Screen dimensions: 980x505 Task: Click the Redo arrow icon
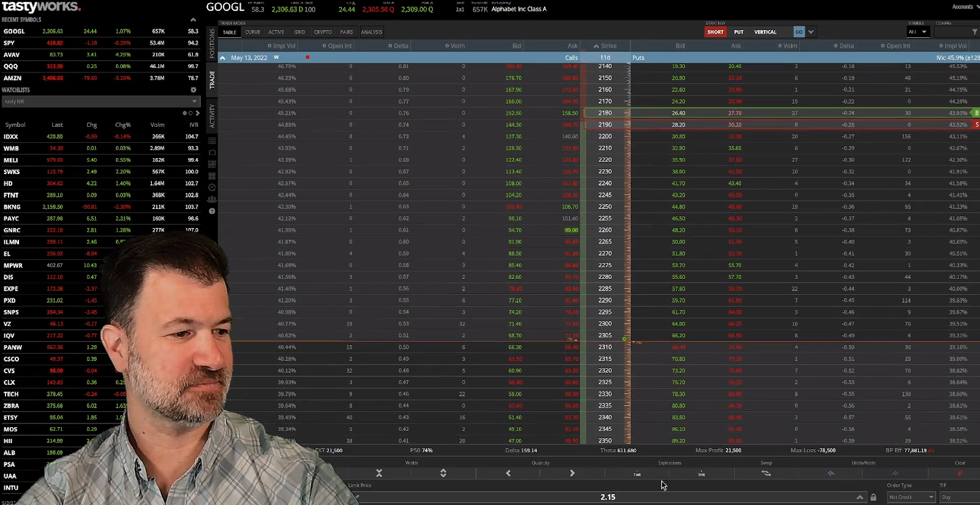(x=895, y=473)
